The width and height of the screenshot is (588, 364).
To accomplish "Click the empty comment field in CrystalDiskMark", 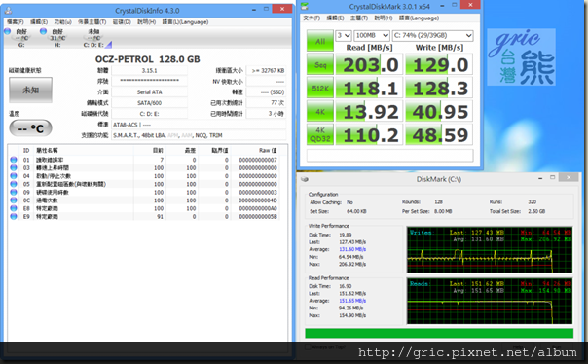I will pyautogui.click(x=390, y=155).
